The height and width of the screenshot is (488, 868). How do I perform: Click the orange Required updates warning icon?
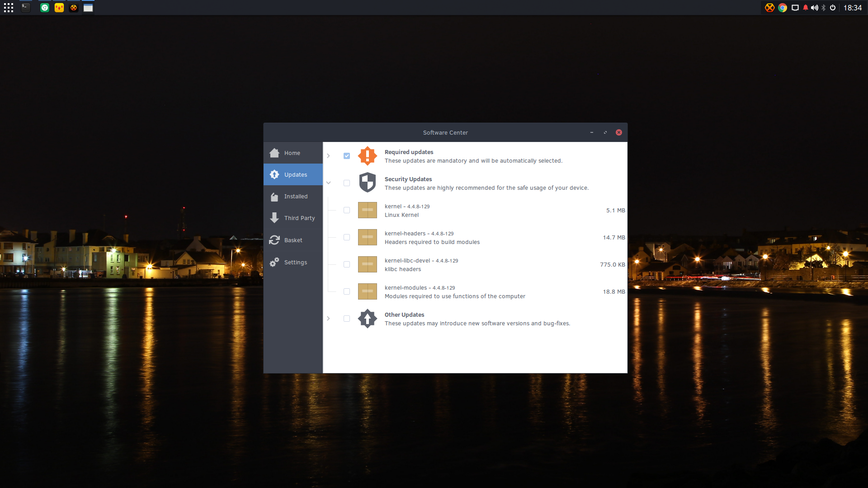coord(368,156)
